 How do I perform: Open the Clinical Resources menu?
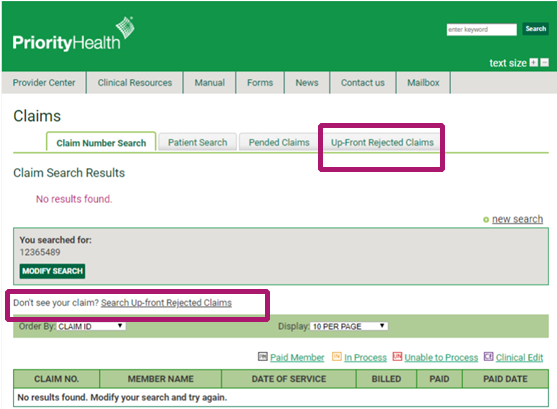(x=135, y=83)
